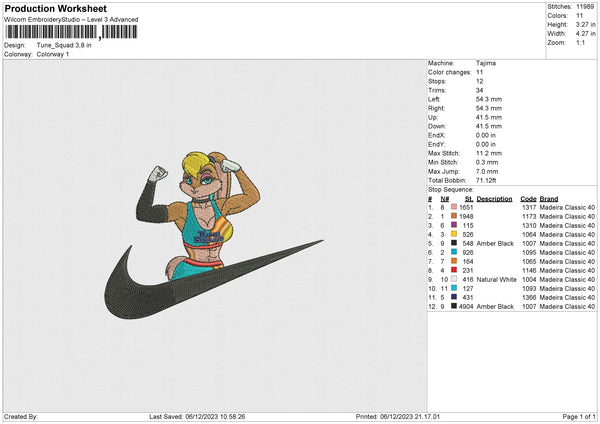Click the Natural White swatch in stop 9
The image size is (600, 424).
click(454, 279)
